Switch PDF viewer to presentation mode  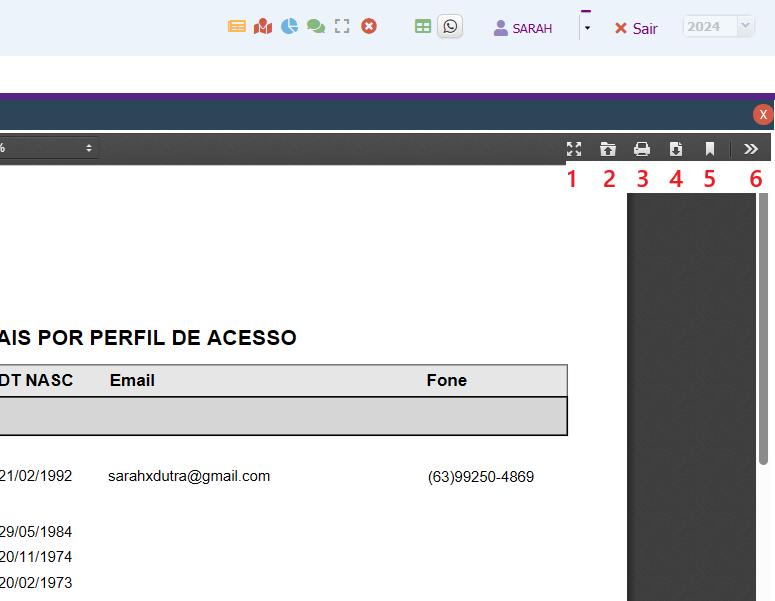pos(574,149)
